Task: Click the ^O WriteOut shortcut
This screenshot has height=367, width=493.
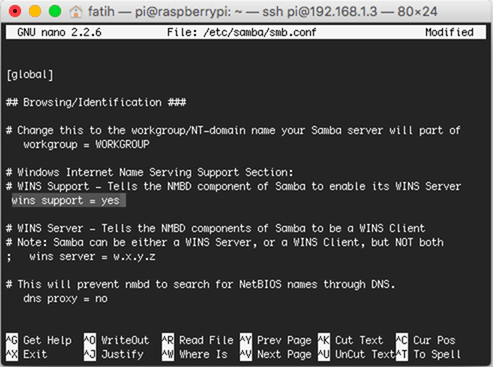Action: (116, 340)
